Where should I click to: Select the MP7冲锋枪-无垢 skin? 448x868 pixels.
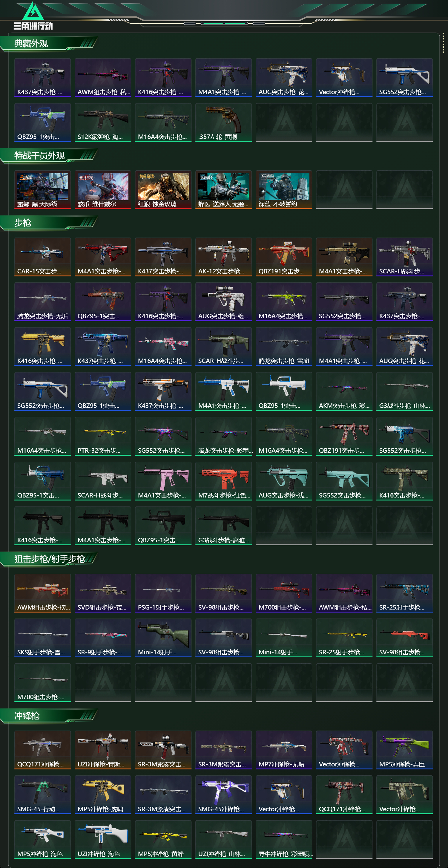coord(284,750)
